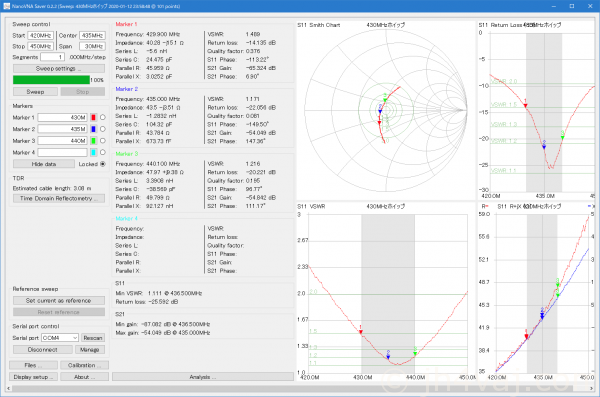Open the Serial port COM4 dropdown
The image size is (600, 397).
coord(60,338)
